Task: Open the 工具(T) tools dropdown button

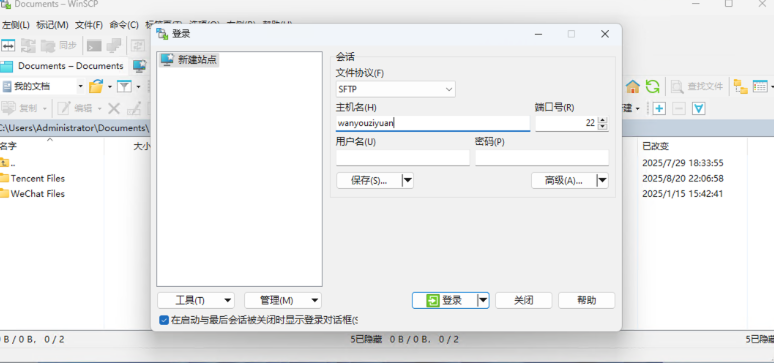Action: click(x=195, y=300)
